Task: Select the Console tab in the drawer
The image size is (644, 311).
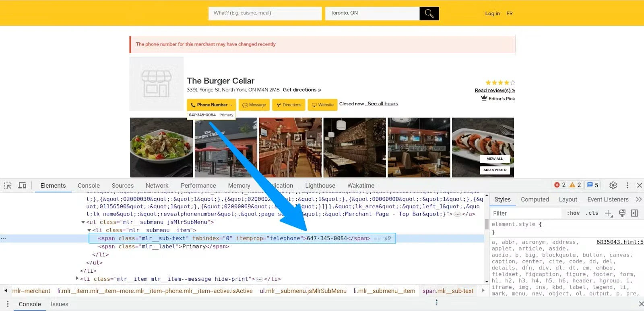Action: [x=30, y=304]
